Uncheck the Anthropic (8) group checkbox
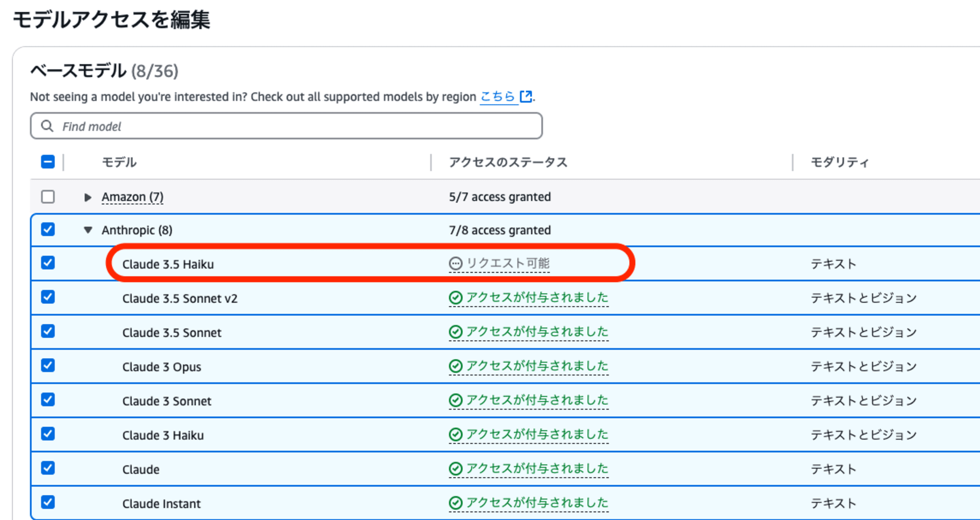 [48, 229]
